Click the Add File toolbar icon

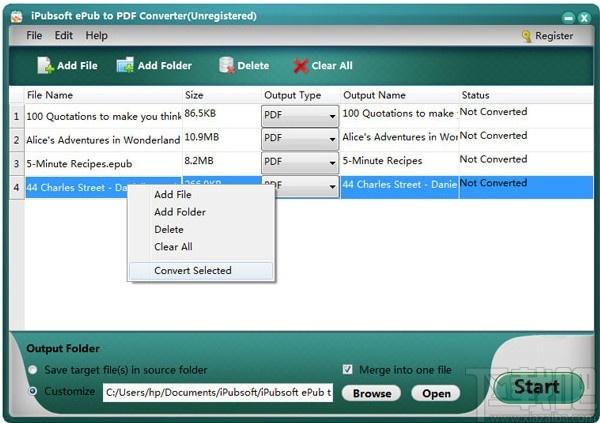[45, 65]
